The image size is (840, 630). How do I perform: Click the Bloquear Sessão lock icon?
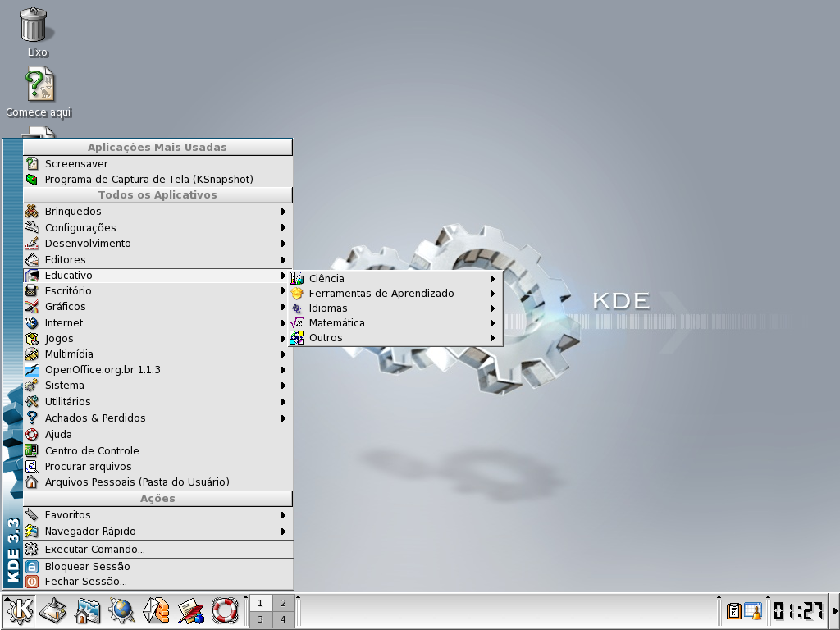(x=32, y=566)
